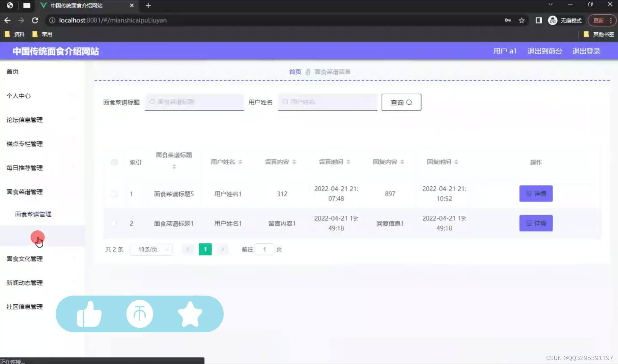Click the 897 reply cell

(390, 194)
